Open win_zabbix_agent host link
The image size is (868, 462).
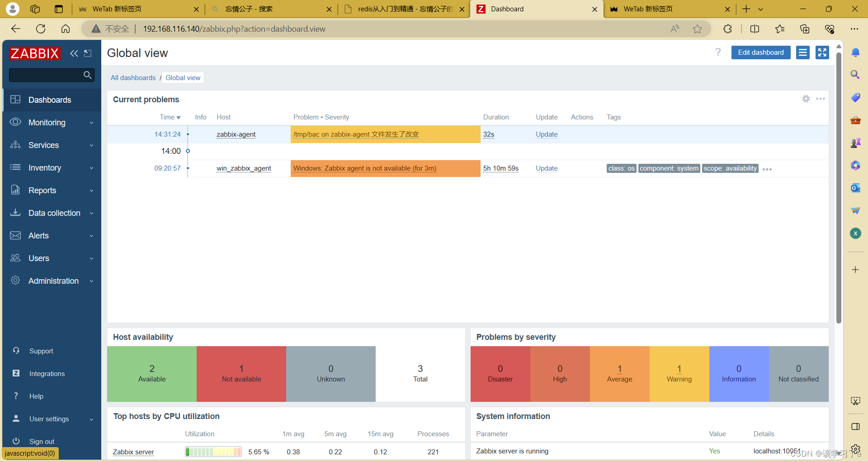(x=244, y=168)
